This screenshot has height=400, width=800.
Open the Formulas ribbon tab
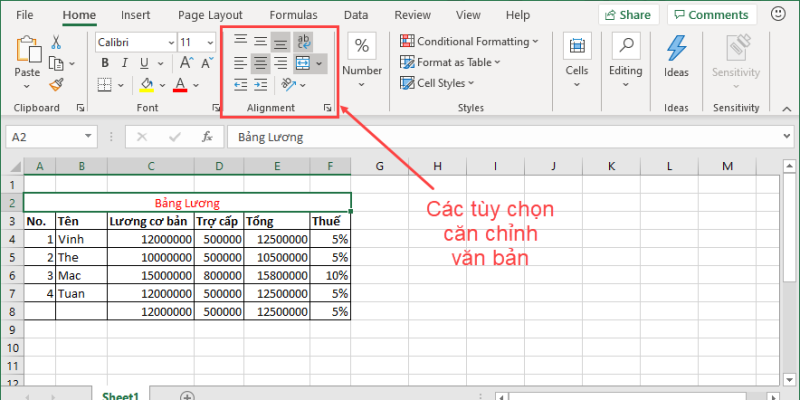[293, 15]
